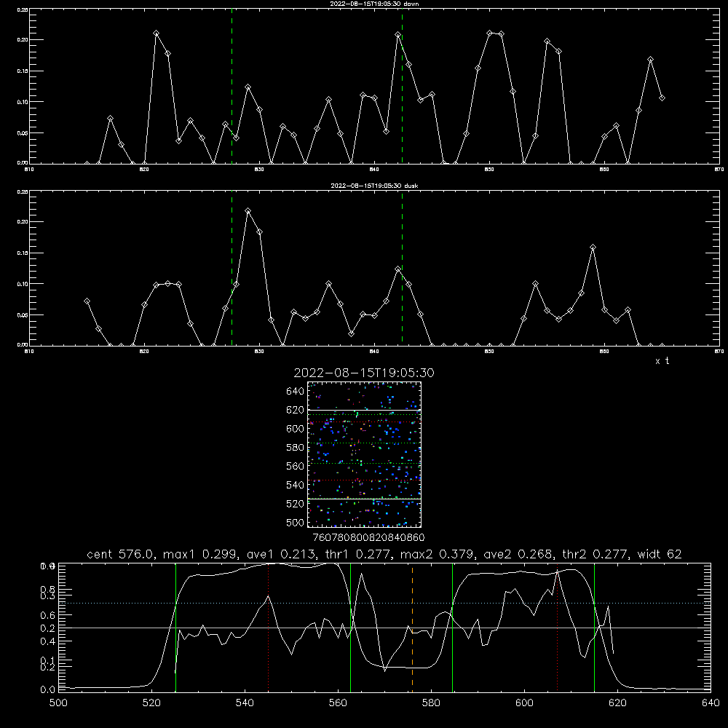Image resolution: width=728 pixels, height=728 pixels.
Task: Click the '540' x-axis label of bottom plot
Action: [245, 703]
